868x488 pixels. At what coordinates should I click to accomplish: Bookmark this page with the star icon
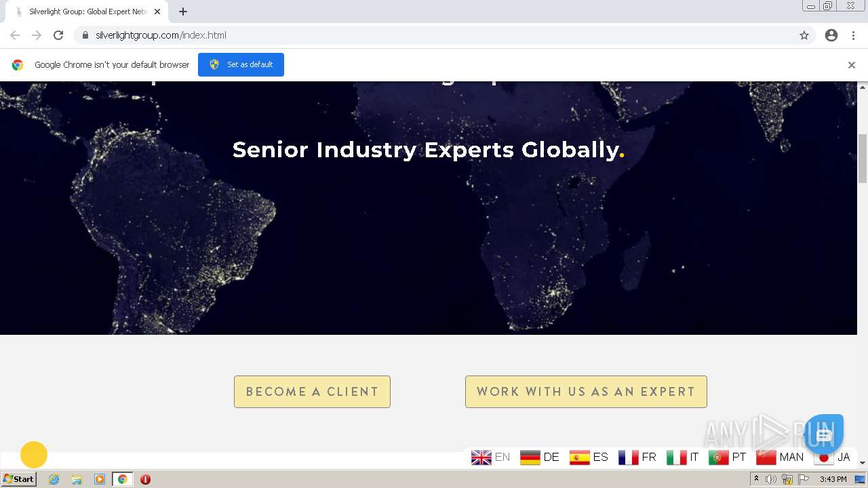click(804, 35)
